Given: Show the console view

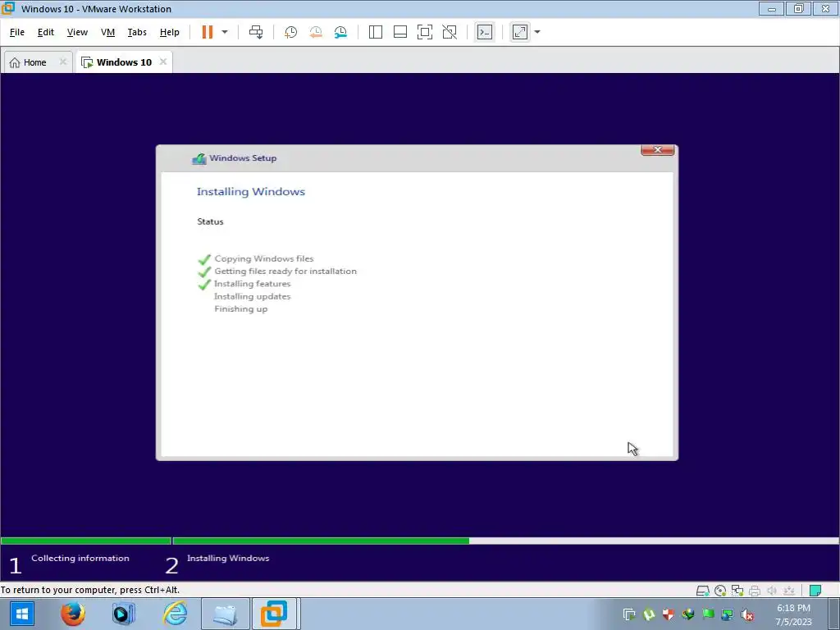Looking at the screenshot, I should click(x=485, y=32).
